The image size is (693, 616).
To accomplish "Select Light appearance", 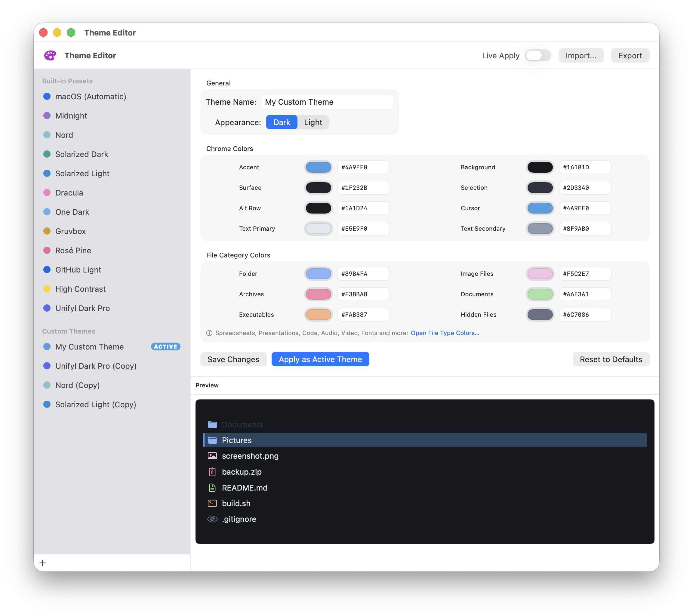I will coord(313,122).
